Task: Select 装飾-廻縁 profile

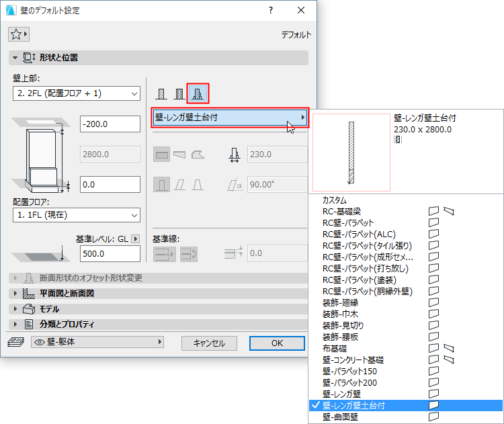Action: (x=406, y=302)
